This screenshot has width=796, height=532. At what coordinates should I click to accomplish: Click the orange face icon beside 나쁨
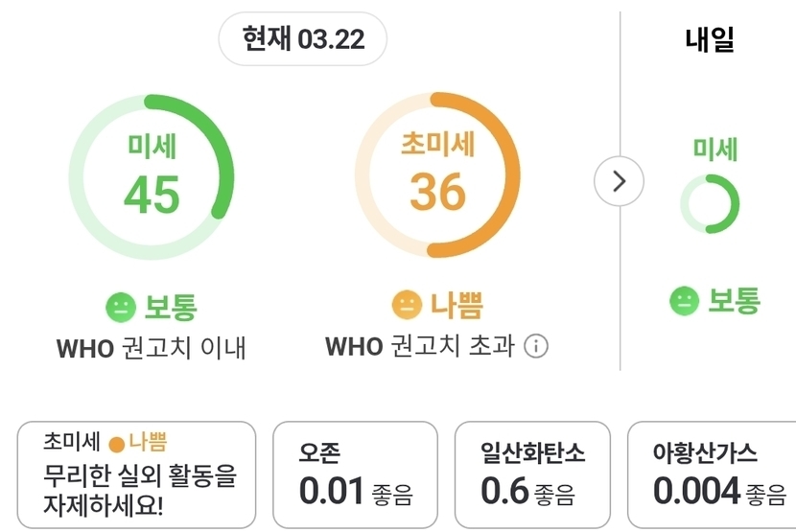coord(408,305)
